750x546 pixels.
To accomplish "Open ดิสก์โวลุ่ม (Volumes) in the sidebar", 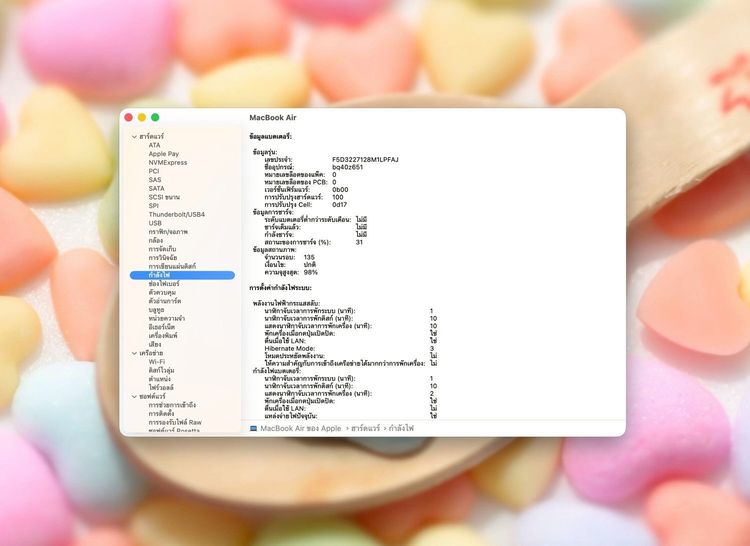I will click(x=161, y=371).
